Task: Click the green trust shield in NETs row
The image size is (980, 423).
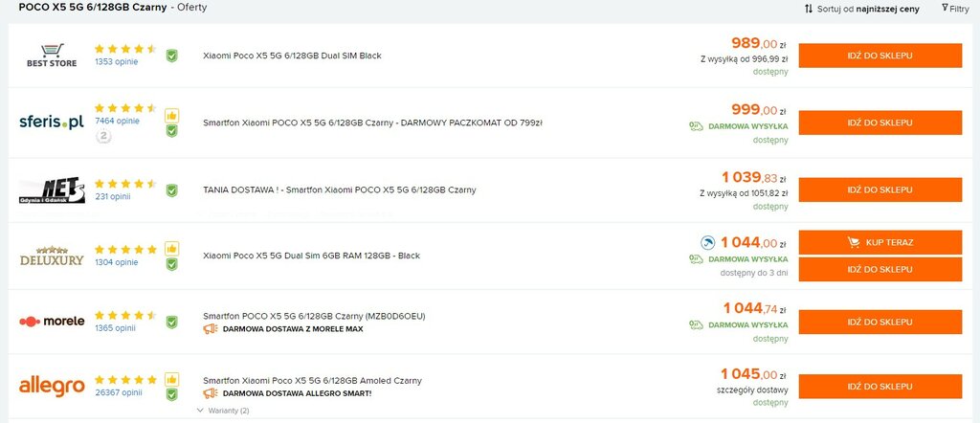Action: coord(172,189)
